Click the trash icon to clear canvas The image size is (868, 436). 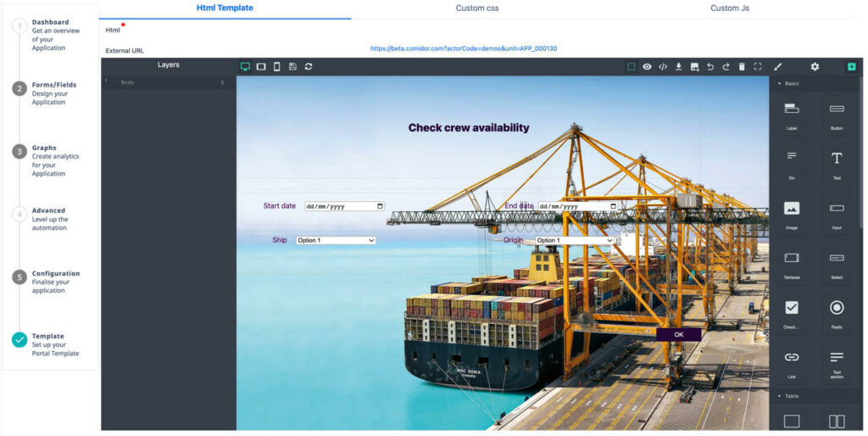[742, 66]
